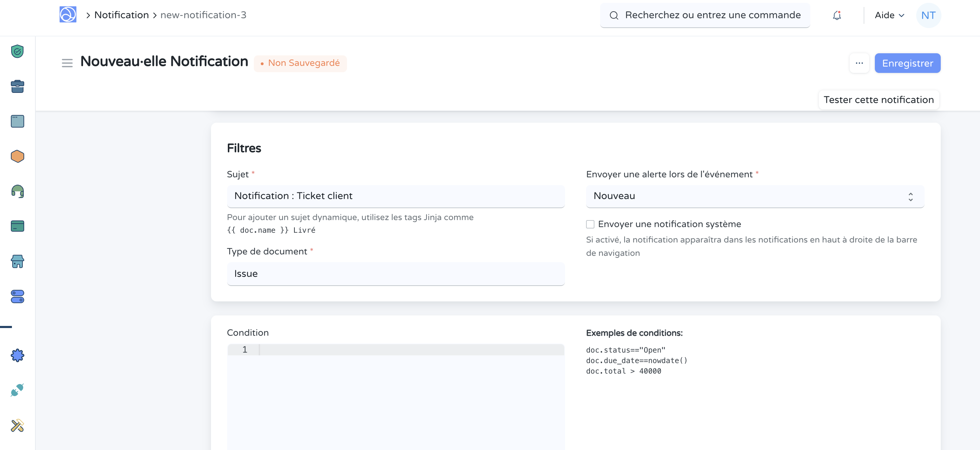Click 'Tester cette notification' button

878,100
